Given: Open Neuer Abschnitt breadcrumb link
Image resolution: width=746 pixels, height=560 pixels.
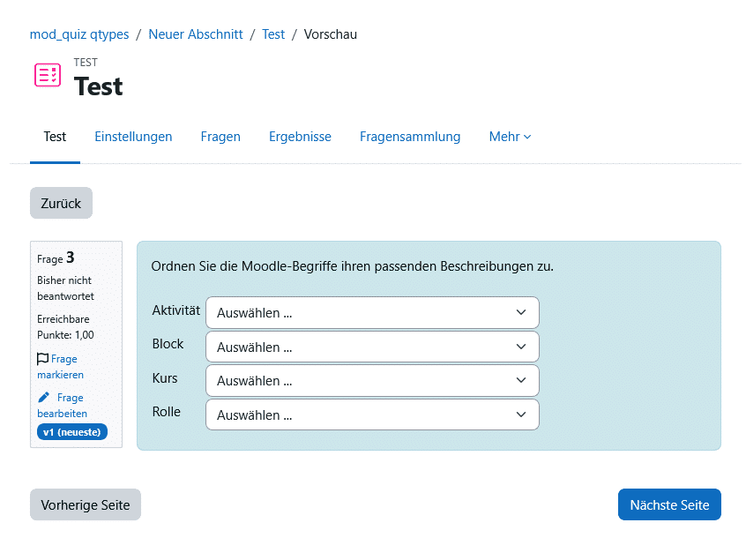Looking at the screenshot, I should tap(196, 34).
